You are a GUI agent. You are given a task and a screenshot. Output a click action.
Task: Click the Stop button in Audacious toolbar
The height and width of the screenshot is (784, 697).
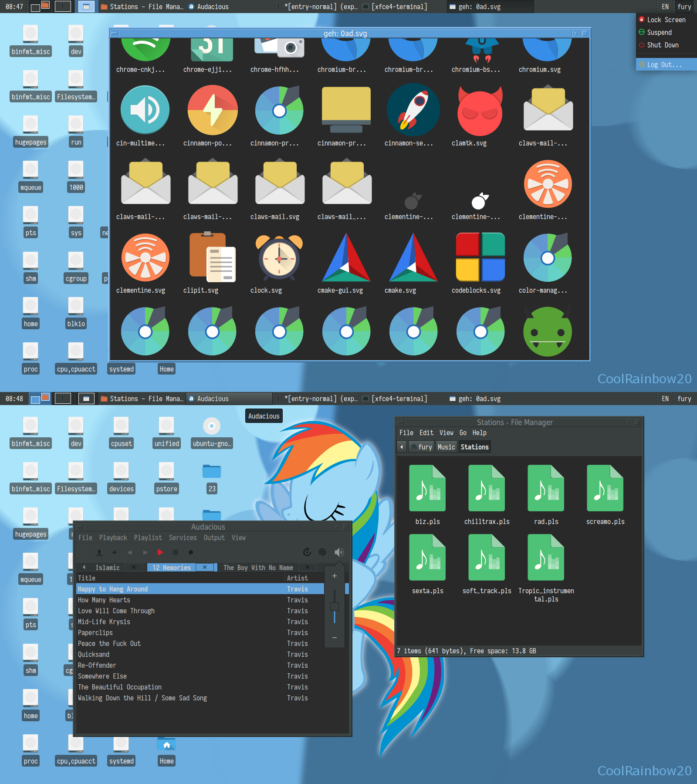(176, 552)
